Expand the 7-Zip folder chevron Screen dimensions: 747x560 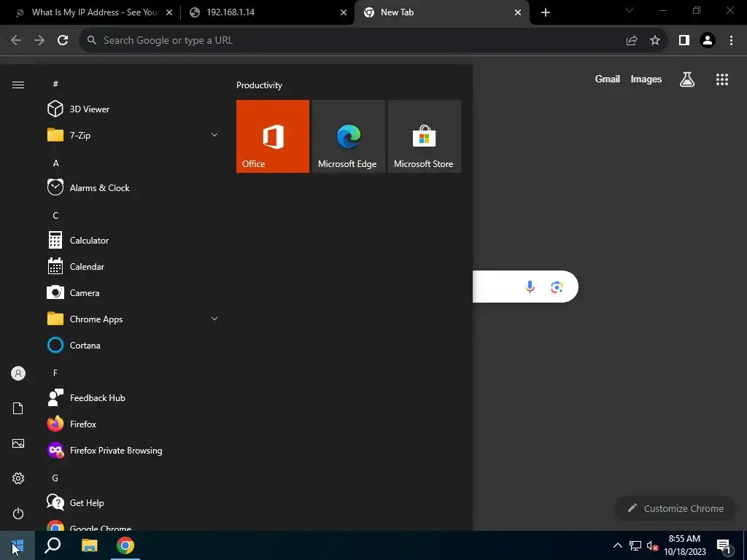214,135
